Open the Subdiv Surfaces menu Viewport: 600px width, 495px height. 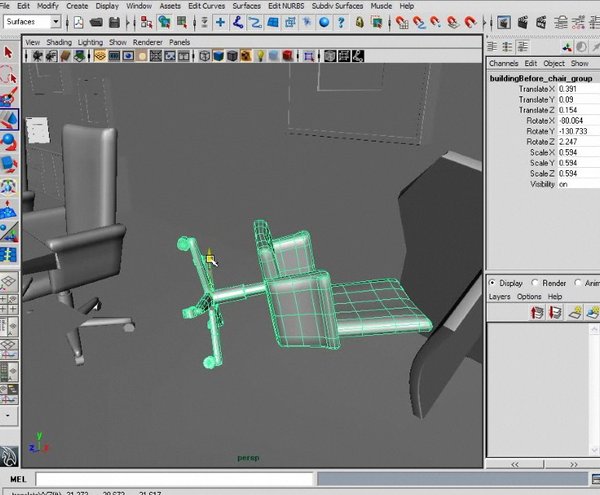coord(336,6)
